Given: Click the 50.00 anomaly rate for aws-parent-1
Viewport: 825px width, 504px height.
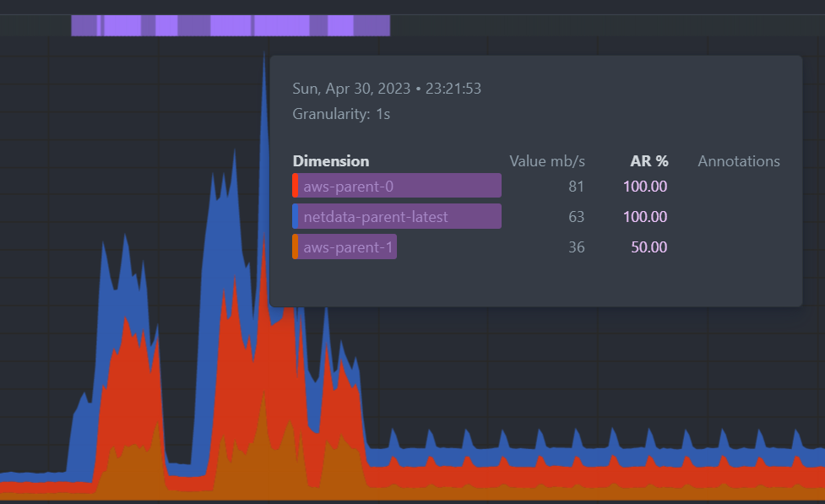Looking at the screenshot, I should tap(649, 247).
